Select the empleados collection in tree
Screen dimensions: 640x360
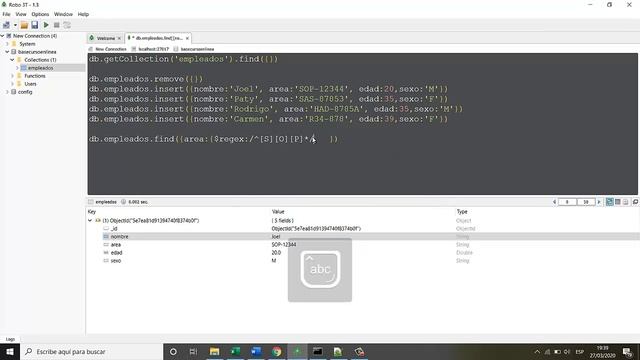point(40,68)
